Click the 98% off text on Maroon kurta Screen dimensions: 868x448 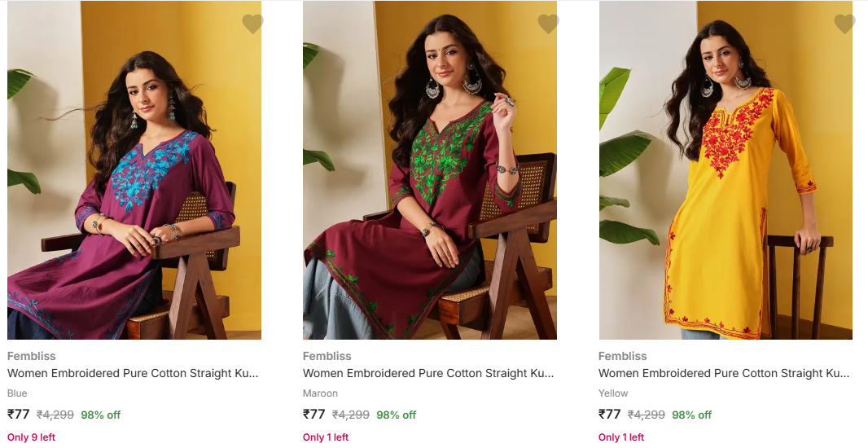tap(396, 415)
